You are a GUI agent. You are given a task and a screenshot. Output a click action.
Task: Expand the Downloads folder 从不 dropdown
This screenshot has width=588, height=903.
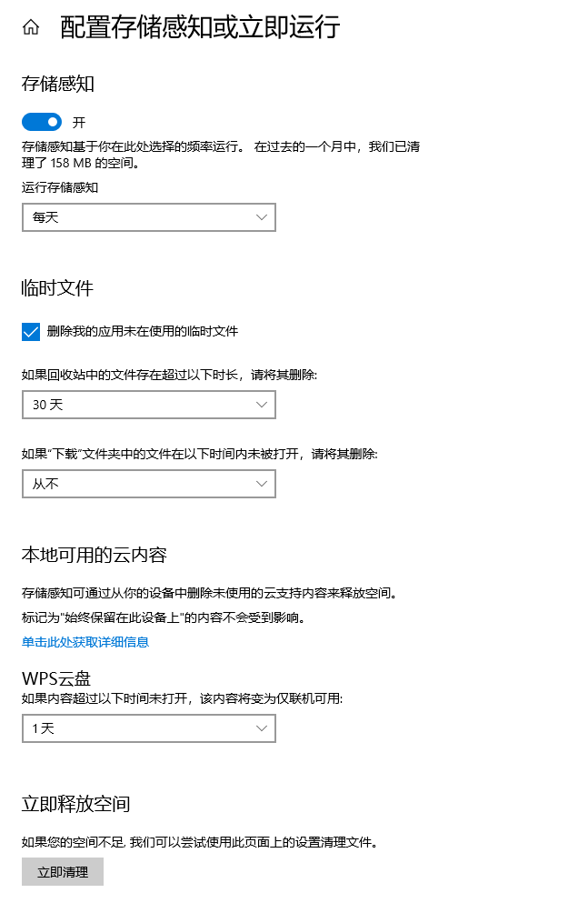(x=149, y=484)
